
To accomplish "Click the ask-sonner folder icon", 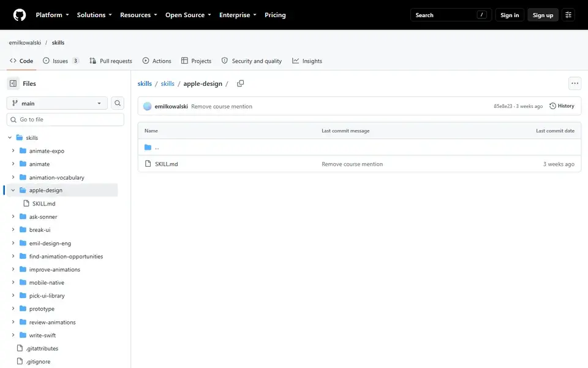I will coord(23,217).
